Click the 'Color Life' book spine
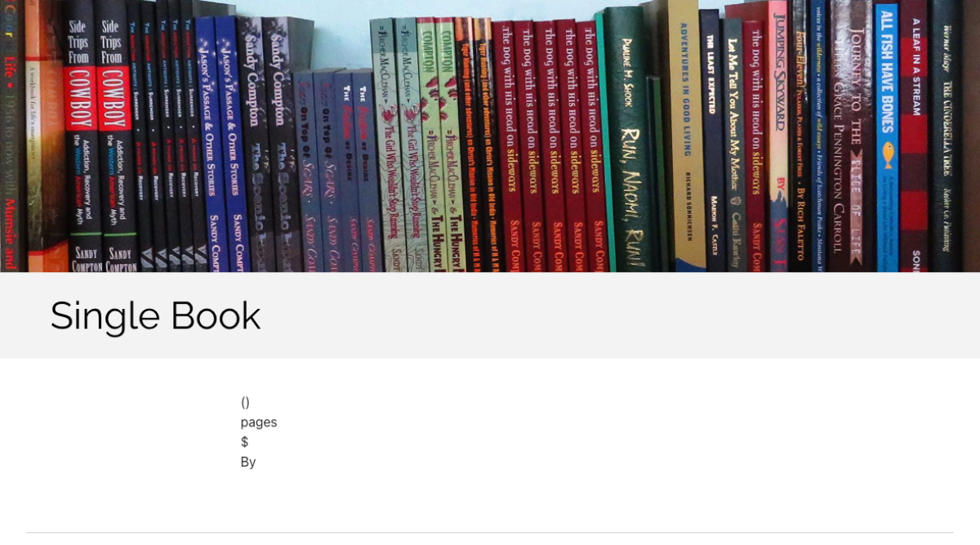Screen dimensions: 980x545 (10, 135)
